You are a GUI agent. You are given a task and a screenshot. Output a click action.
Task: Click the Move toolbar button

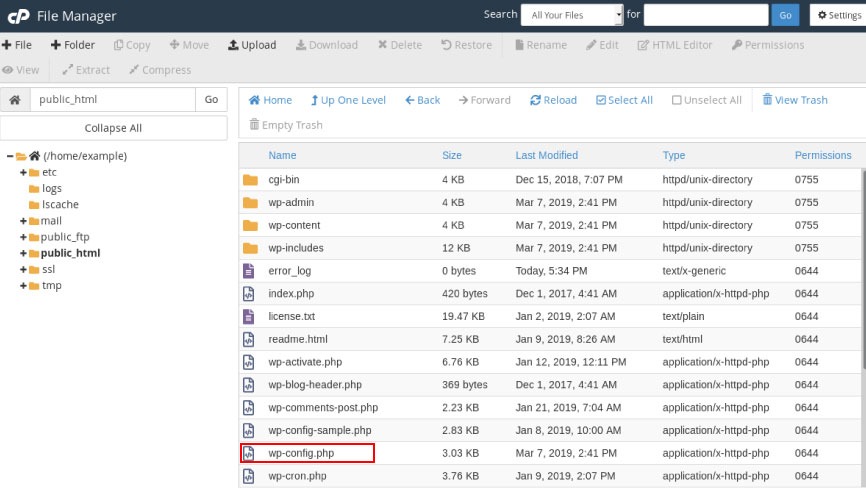pyautogui.click(x=189, y=45)
